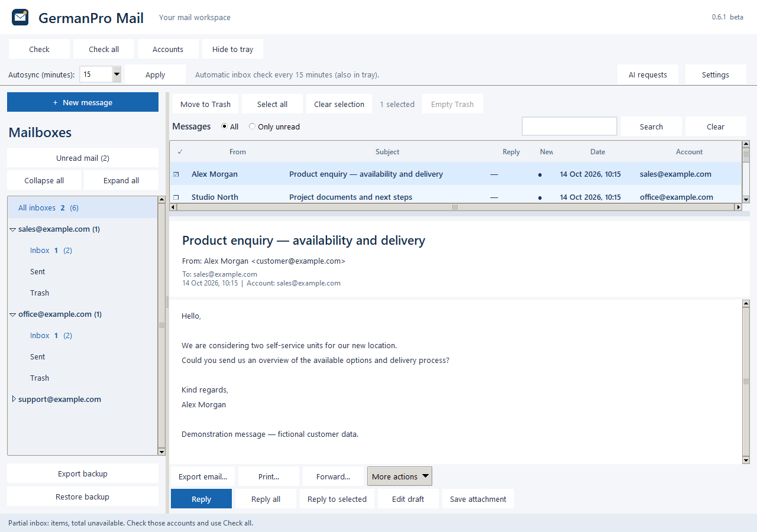Image resolution: width=757 pixels, height=532 pixels.
Task: Click the Reply button
Action: [201, 499]
